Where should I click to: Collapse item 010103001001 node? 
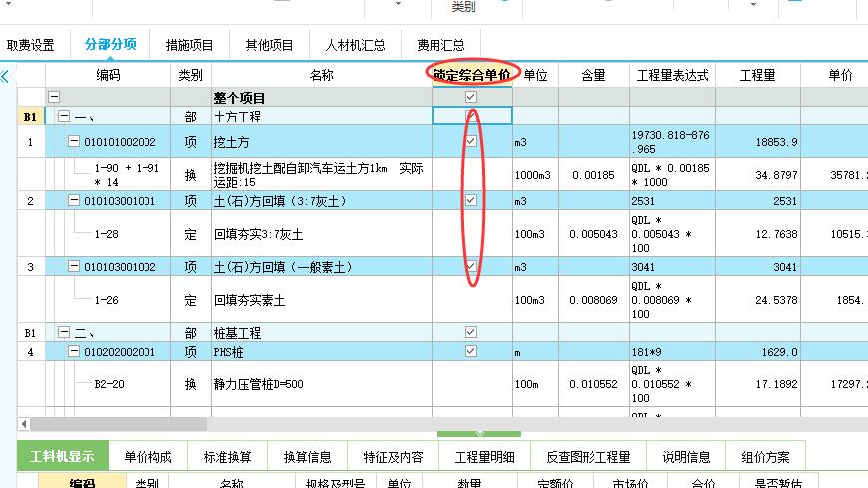coord(74,200)
